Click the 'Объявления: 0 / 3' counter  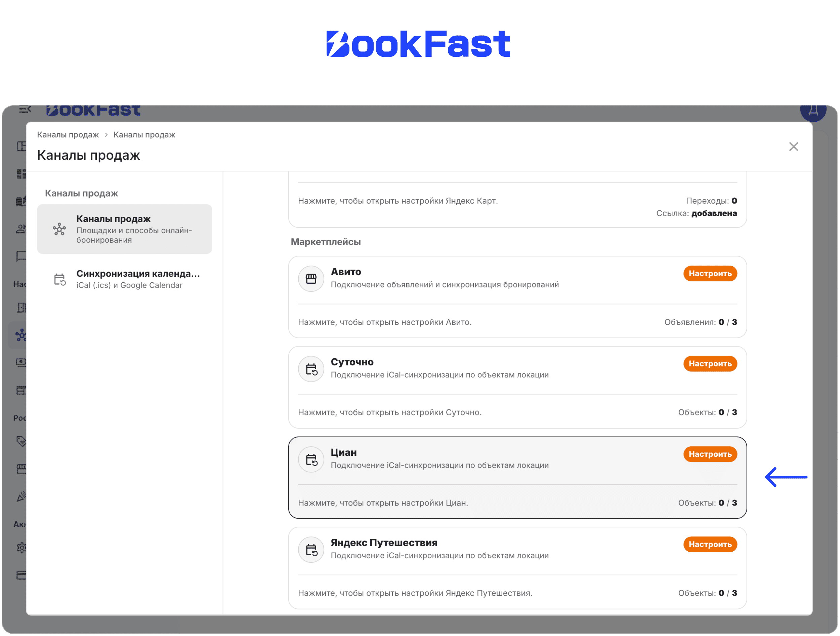tap(701, 322)
